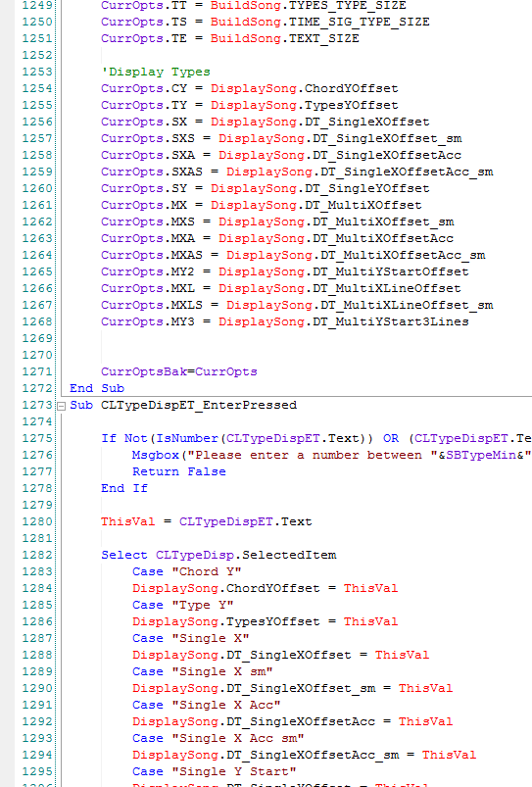532x787 pixels.
Task: Click Case "Single Y Start" line
Action: click(x=214, y=771)
